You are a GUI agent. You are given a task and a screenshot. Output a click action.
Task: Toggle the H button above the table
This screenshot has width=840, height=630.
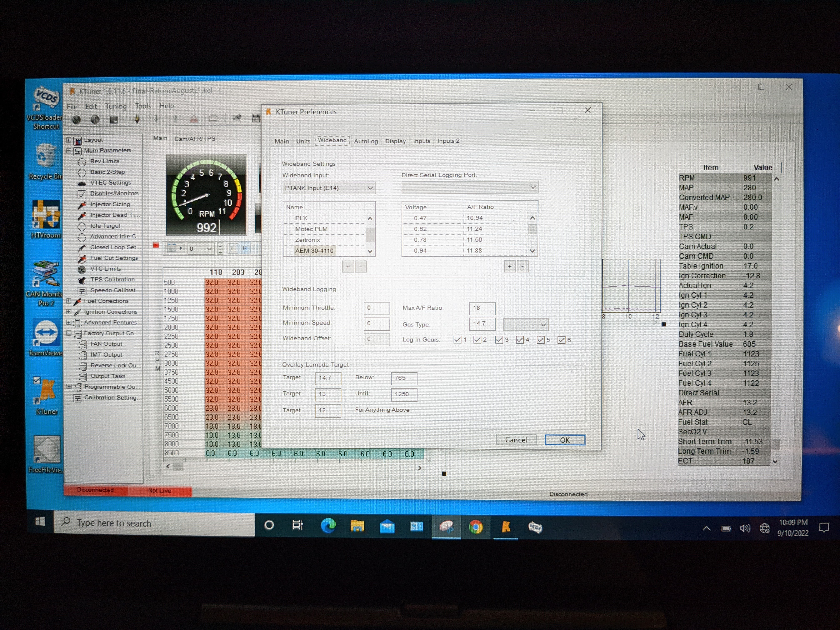point(245,248)
